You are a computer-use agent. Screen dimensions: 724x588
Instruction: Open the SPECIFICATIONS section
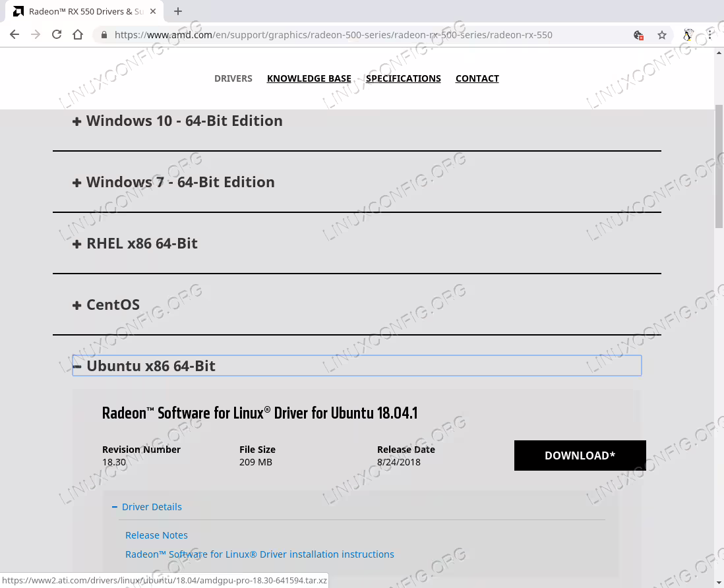[x=403, y=78]
